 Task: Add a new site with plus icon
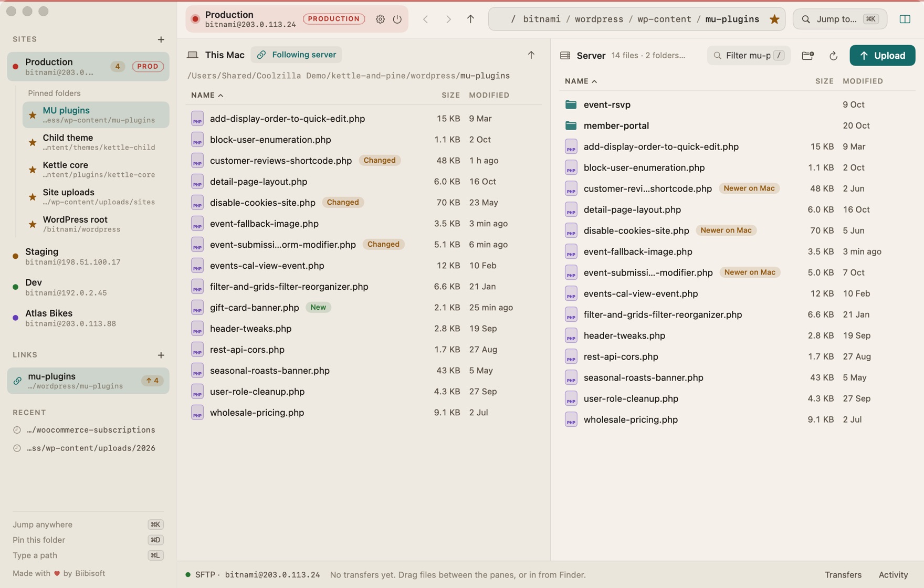[161, 39]
